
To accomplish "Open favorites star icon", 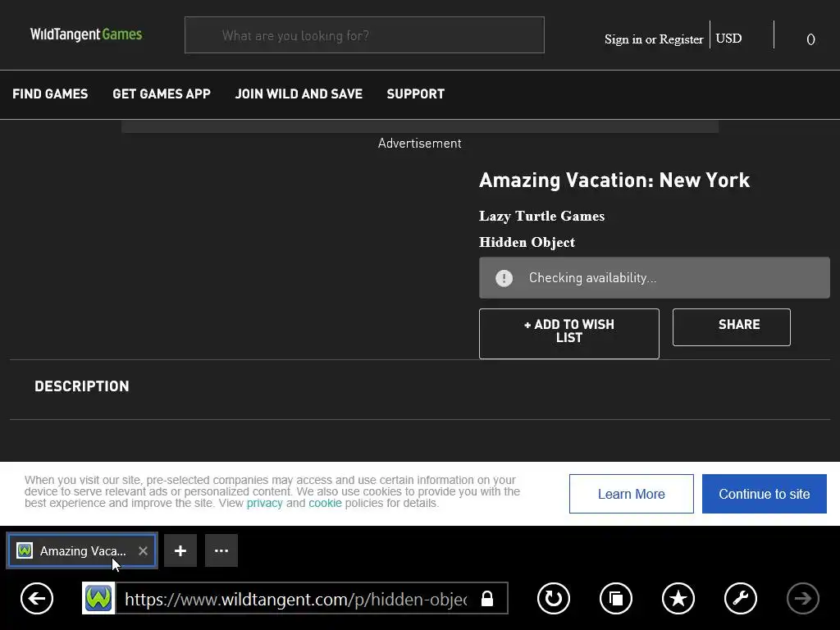I will click(x=678, y=598).
